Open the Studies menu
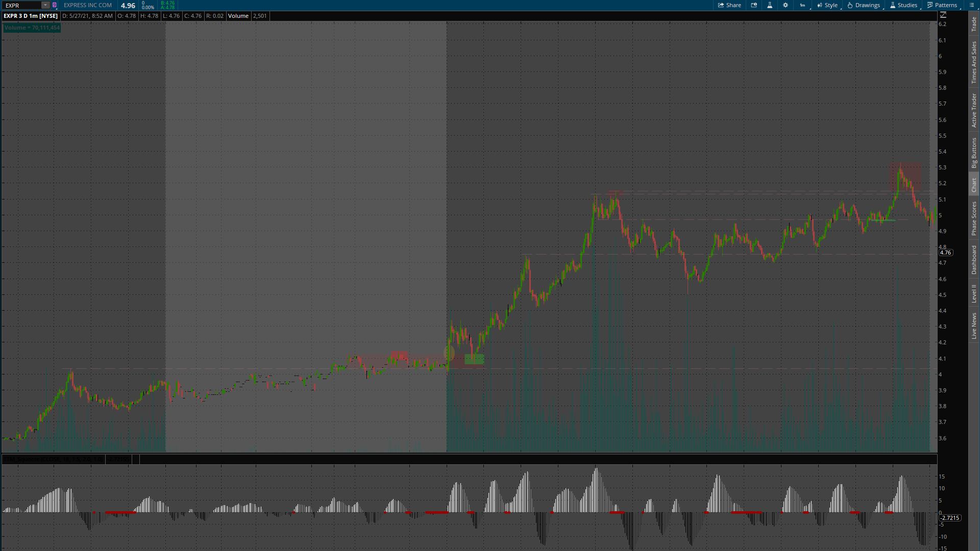 click(903, 5)
